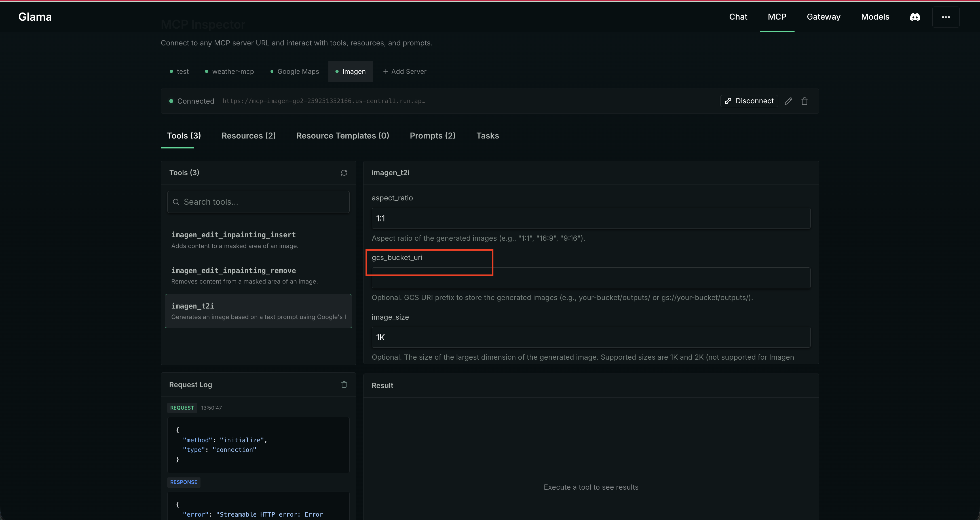980x520 pixels.
Task: Clear the Request Log with the trash icon
Action: (344, 385)
